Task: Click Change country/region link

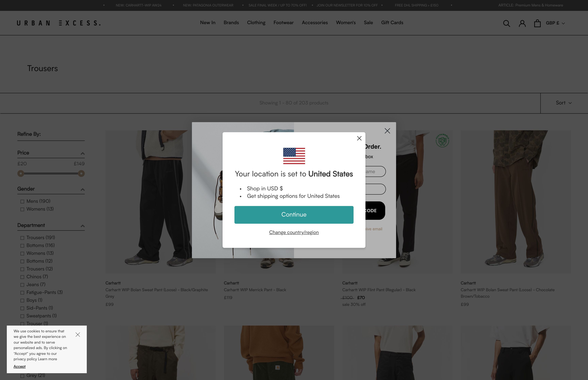Action: (x=294, y=232)
